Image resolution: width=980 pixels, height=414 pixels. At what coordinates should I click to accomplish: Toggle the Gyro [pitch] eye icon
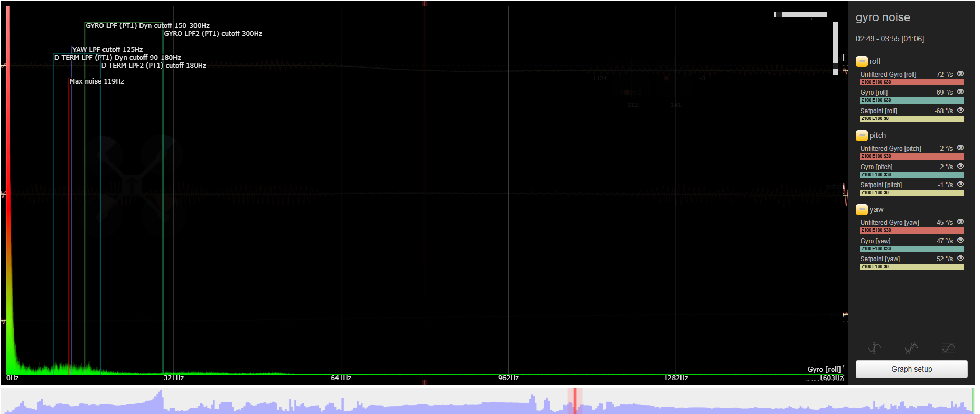coord(960,167)
